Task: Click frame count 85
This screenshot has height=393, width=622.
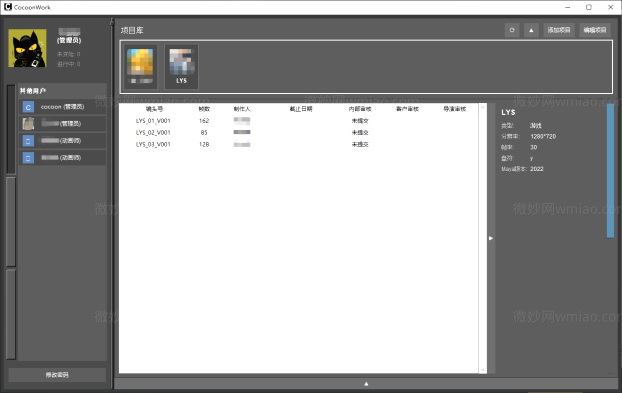Action: pos(204,132)
